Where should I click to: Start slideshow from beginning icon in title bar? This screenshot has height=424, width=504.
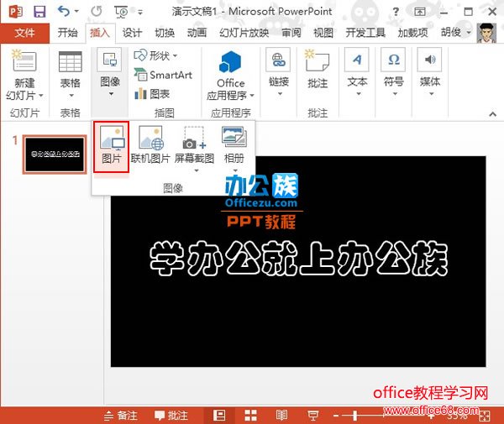pyautogui.click(x=121, y=13)
